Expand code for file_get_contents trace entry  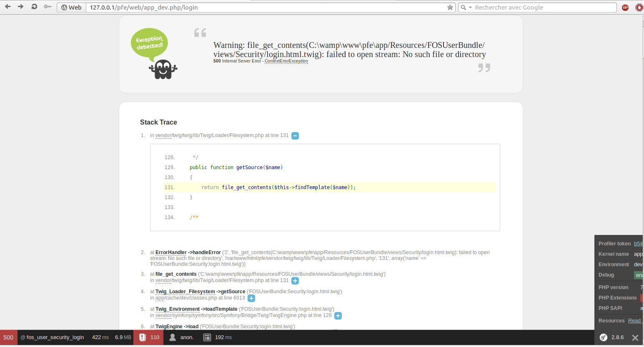coord(295,281)
